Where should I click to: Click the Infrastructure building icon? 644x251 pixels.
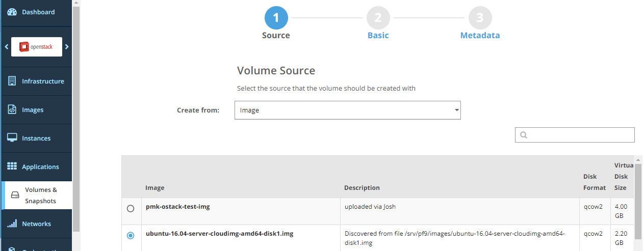pyautogui.click(x=12, y=81)
